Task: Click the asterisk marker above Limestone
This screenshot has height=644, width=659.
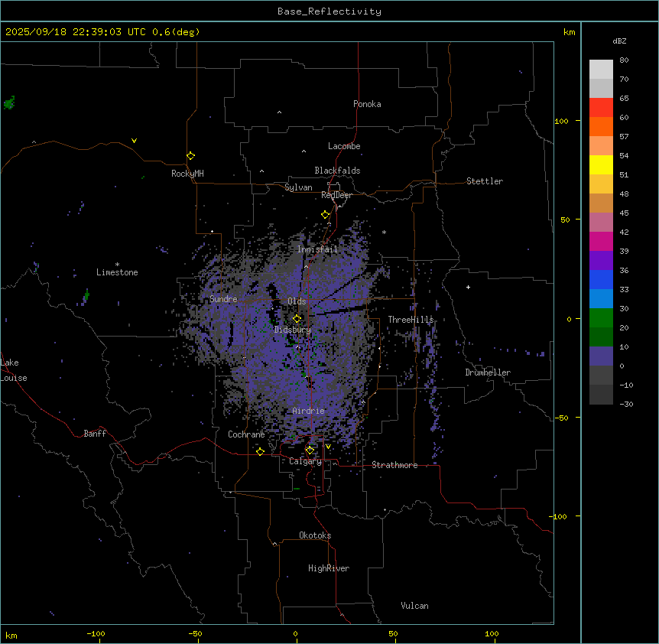Action: 117,264
